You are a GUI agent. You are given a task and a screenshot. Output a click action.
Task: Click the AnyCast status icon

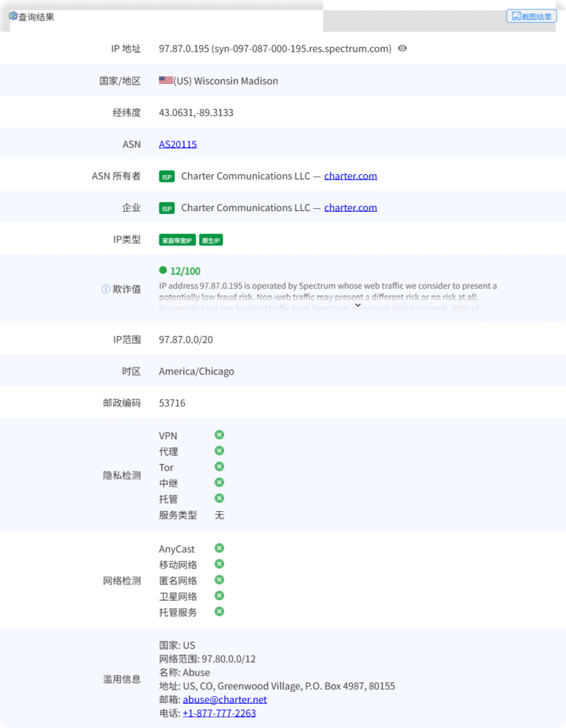coord(220,548)
